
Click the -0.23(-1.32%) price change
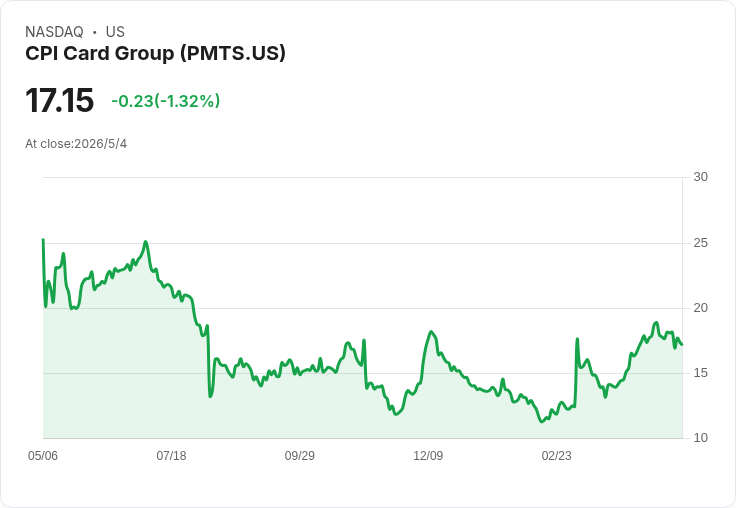[x=166, y=101]
